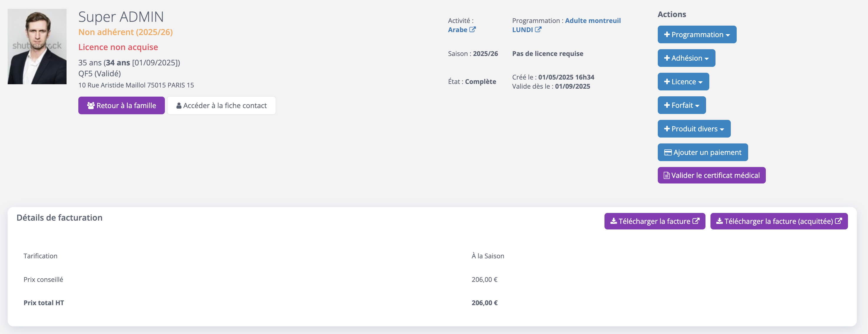Click the external link icon beside LUNDI
The width and height of the screenshot is (868, 334).
click(x=538, y=30)
